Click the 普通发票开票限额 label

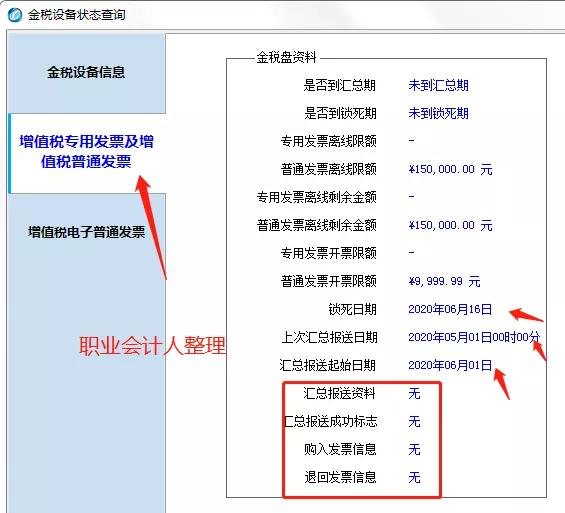coord(329,281)
